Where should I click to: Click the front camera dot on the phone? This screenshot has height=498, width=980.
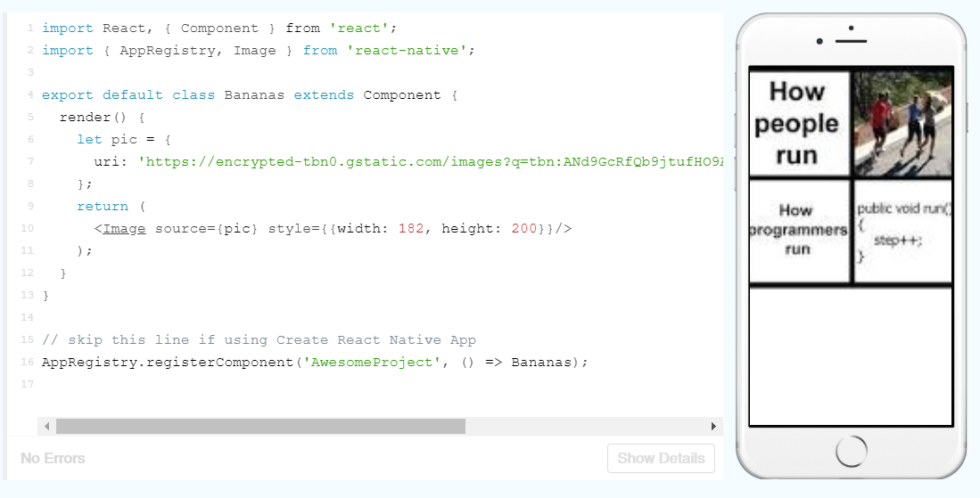click(819, 41)
